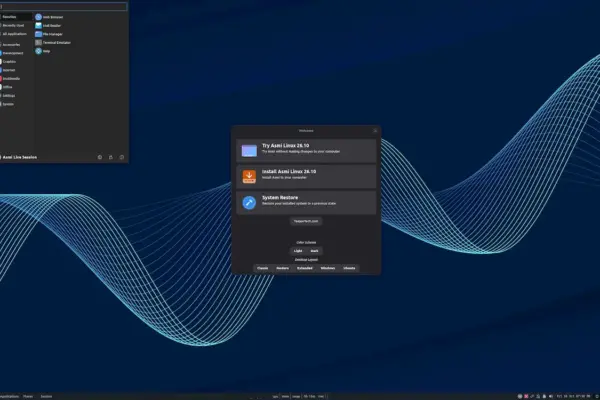The width and height of the screenshot is (600, 400).
Task: Open Session menu in bottom panel
Action: (46, 397)
